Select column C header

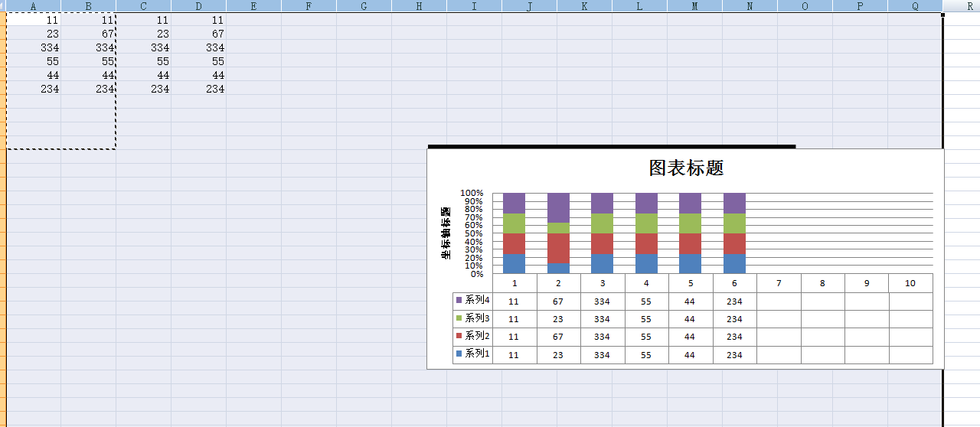pos(144,6)
